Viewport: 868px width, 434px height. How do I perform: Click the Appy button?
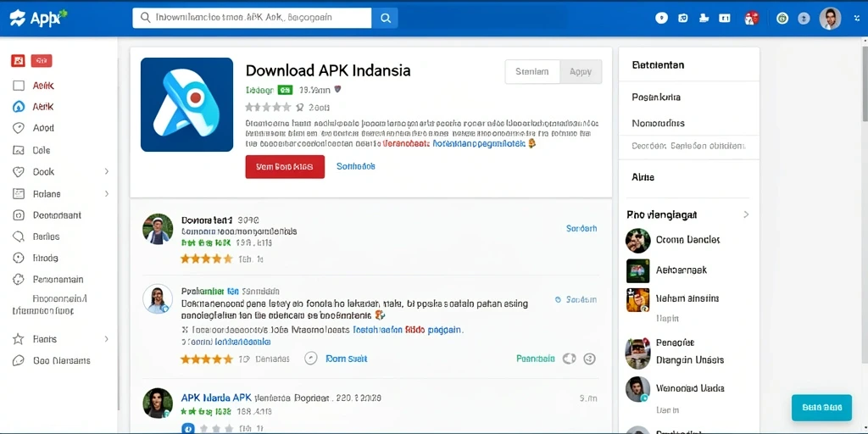pyautogui.click(x=581, y=71)
